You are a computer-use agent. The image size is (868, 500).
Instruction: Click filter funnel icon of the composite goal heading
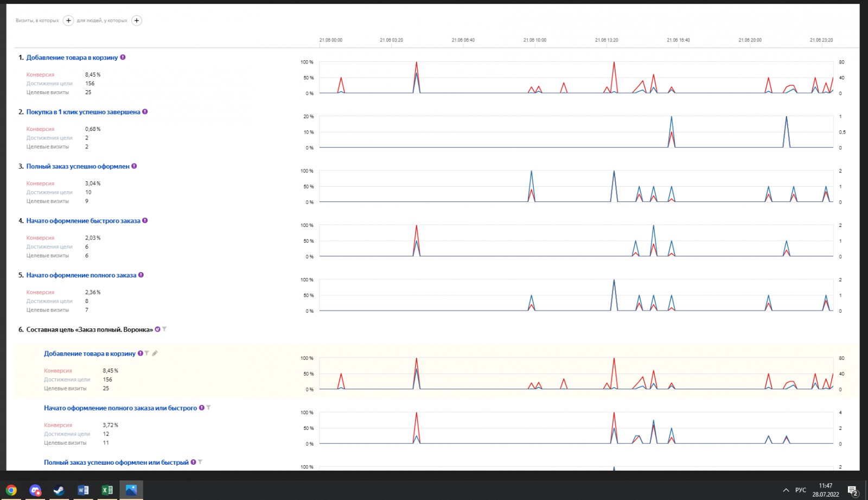tap(164, 329)
